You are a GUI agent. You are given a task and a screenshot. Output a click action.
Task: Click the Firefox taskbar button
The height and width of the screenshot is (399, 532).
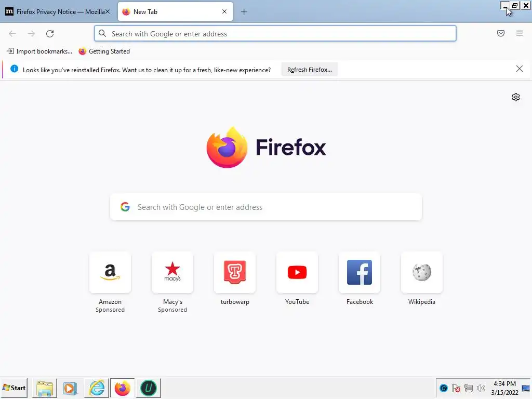tap(123, 388)
